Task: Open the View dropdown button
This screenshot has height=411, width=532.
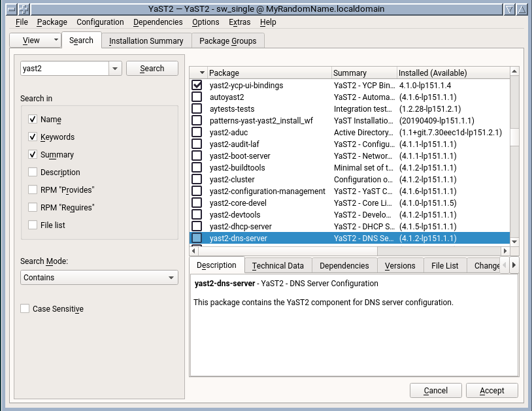Action: [x=35, y=41]
